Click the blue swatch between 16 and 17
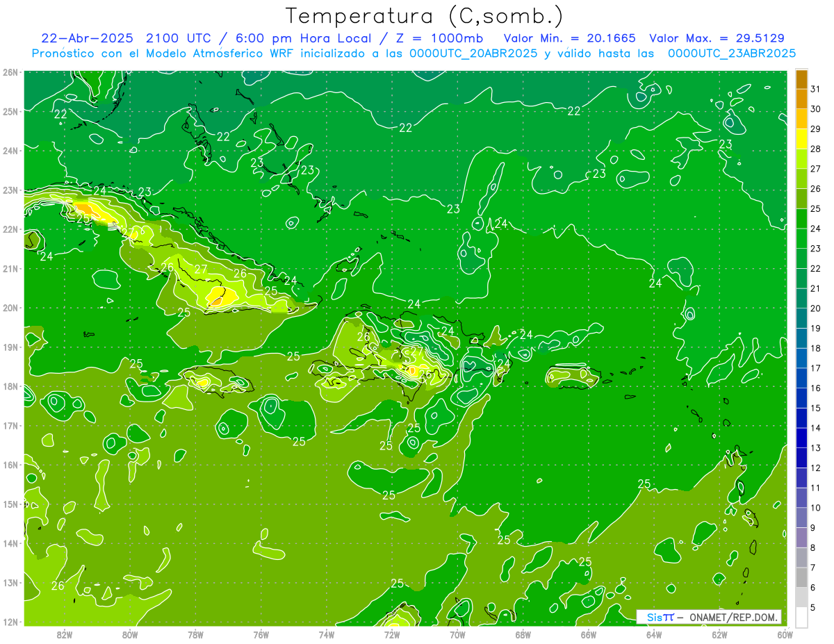 click(x=801, y=378)
